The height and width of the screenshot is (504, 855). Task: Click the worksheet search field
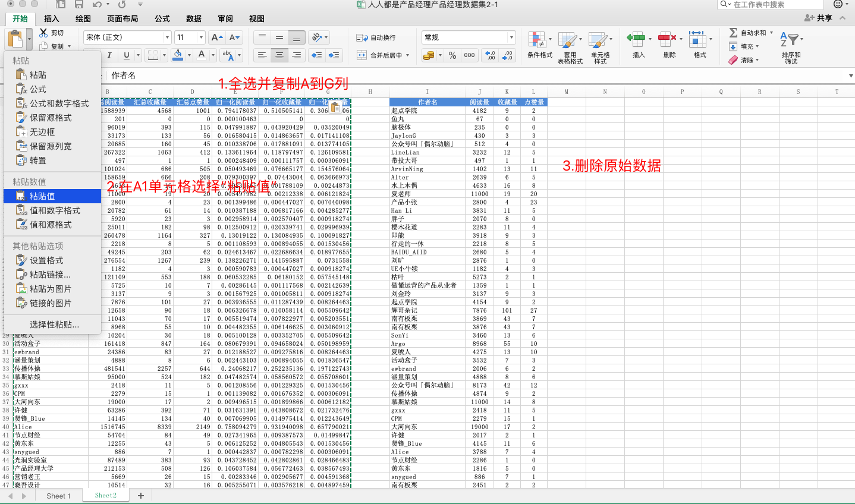point(771,5)
